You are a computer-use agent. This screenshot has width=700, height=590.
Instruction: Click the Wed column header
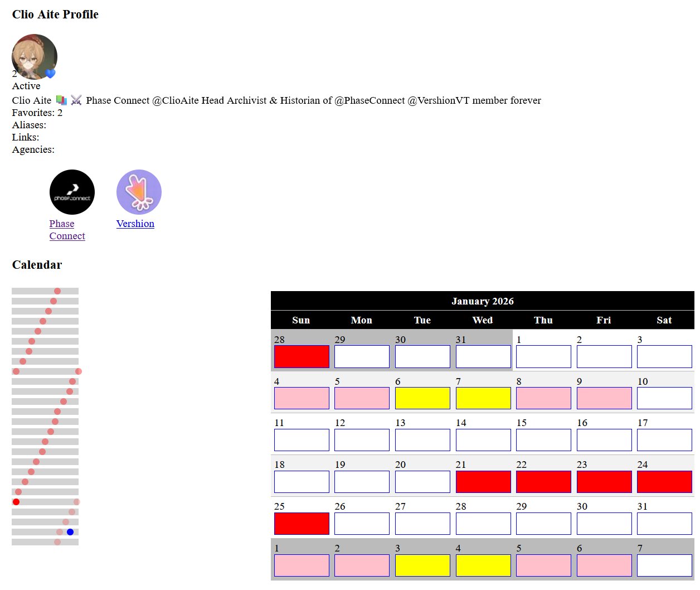[483, 320]
